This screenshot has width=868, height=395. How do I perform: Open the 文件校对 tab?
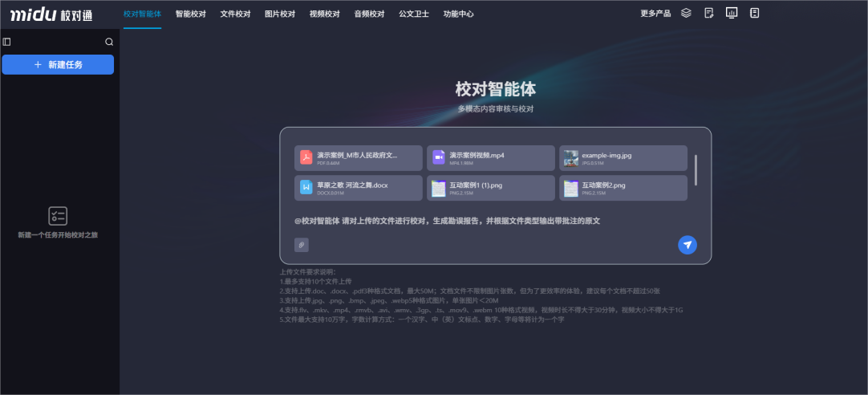235,14
